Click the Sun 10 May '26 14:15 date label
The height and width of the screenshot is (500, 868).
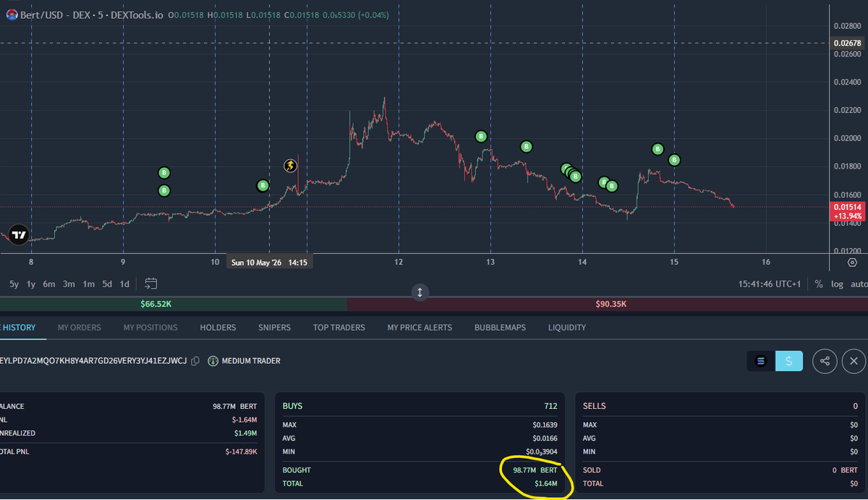point(270,263)
